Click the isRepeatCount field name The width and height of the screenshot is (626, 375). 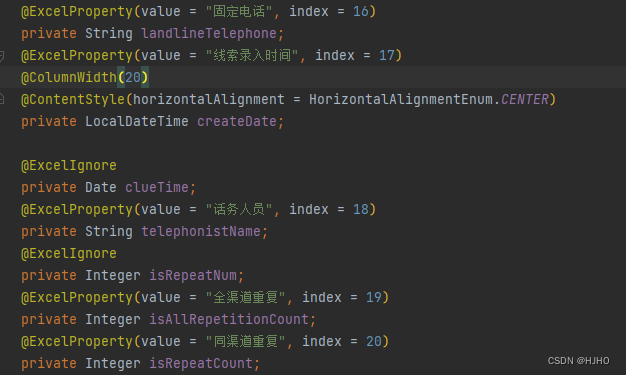[201, 363]
